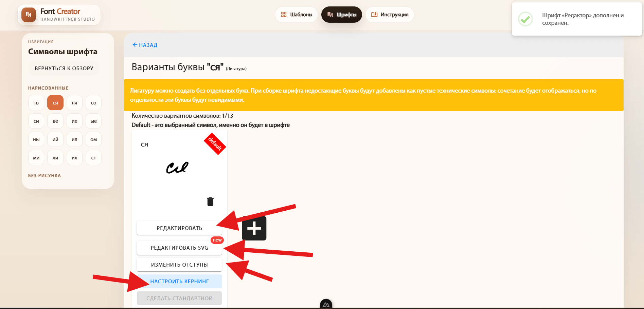Viewport: 644px width, 309px height.
Task: Select the 'ст' ligature chip
Action: [94, 158]
